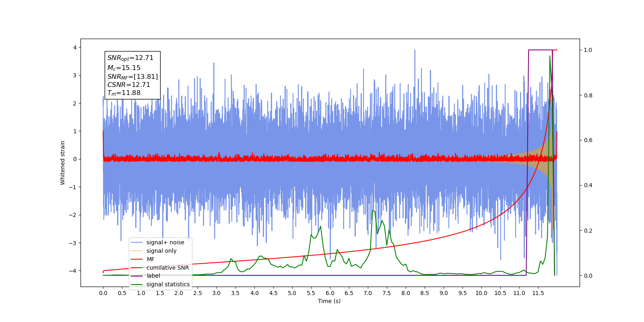The image size is (644, 322).
Task: Click x-axis tick label 5.5
Action: click(311, 293)
